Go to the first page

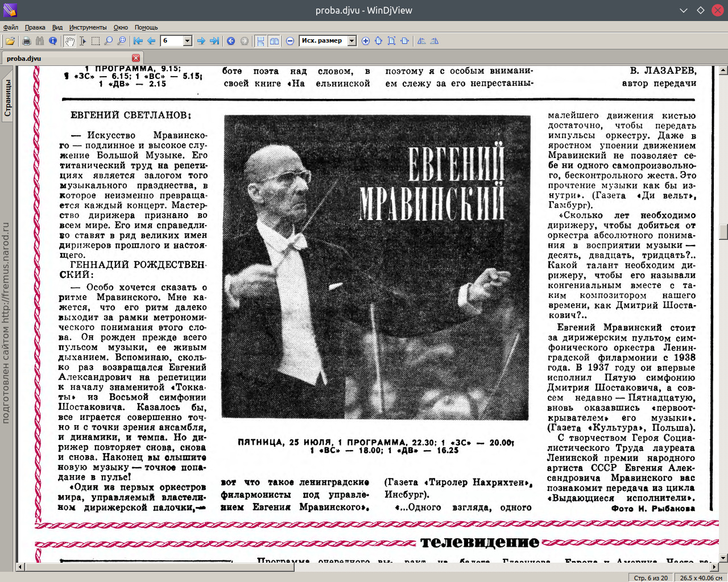tap(138, 41)
